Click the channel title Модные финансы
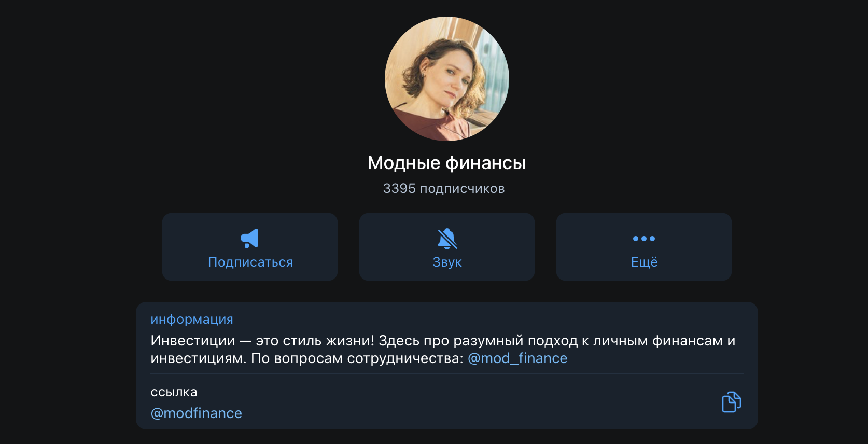 tap(446, 163)
